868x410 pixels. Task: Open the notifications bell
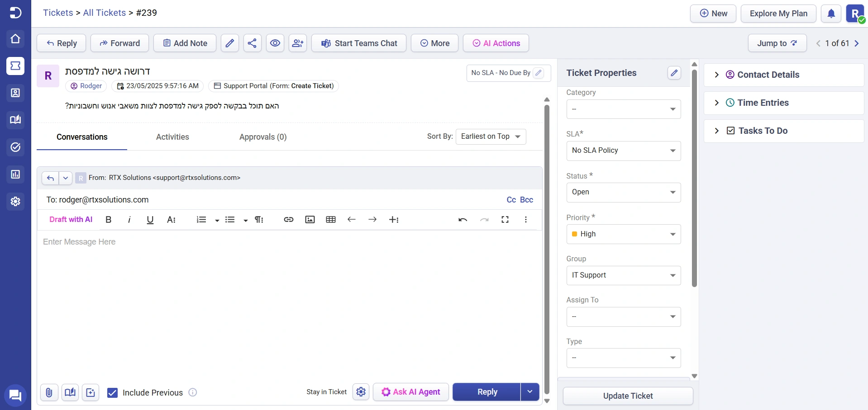(x=831, y=14)
